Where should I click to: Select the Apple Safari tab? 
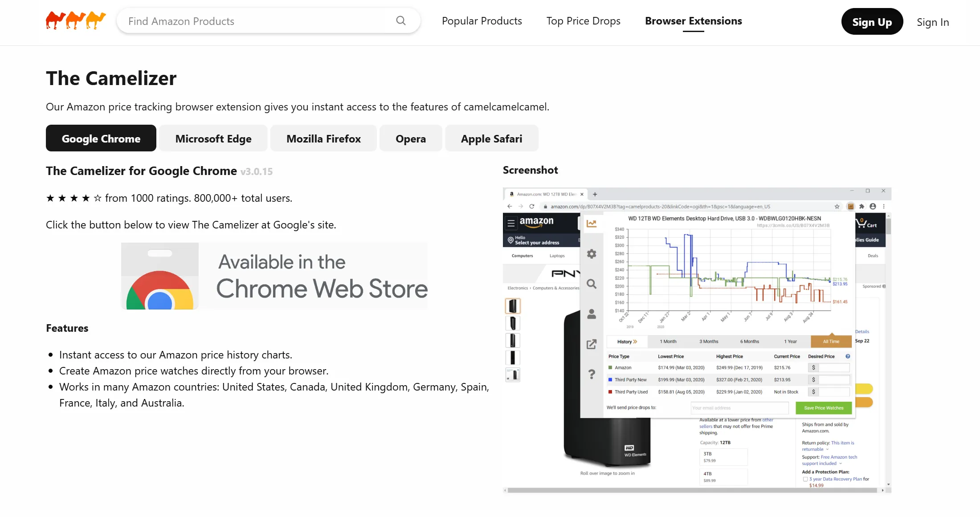click(491, 138)
